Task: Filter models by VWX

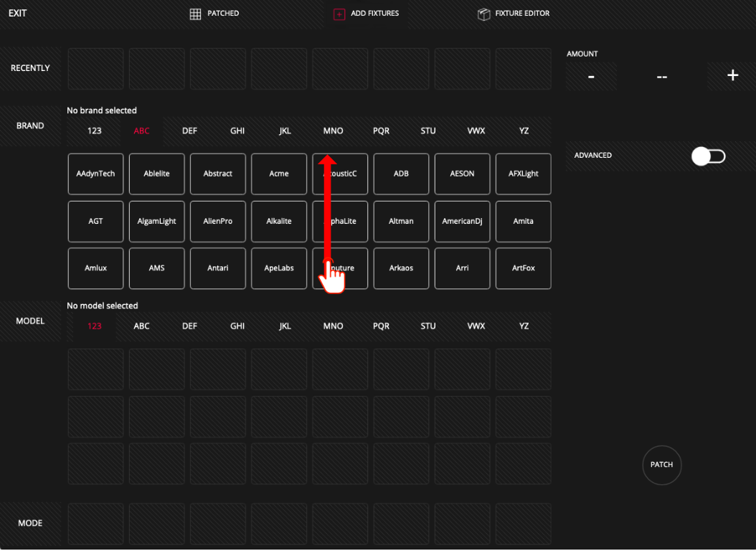Action: click(x=476, y=326)
